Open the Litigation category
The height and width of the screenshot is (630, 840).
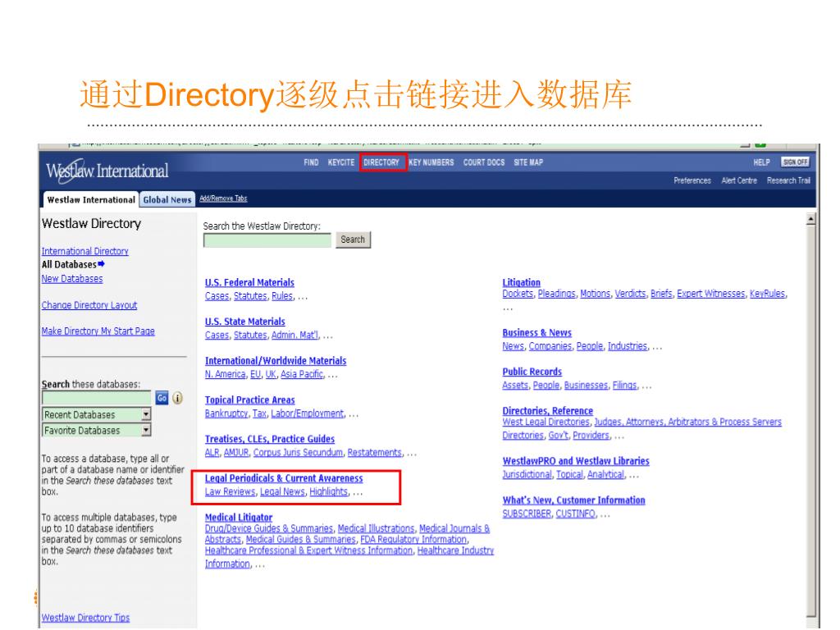521,282
